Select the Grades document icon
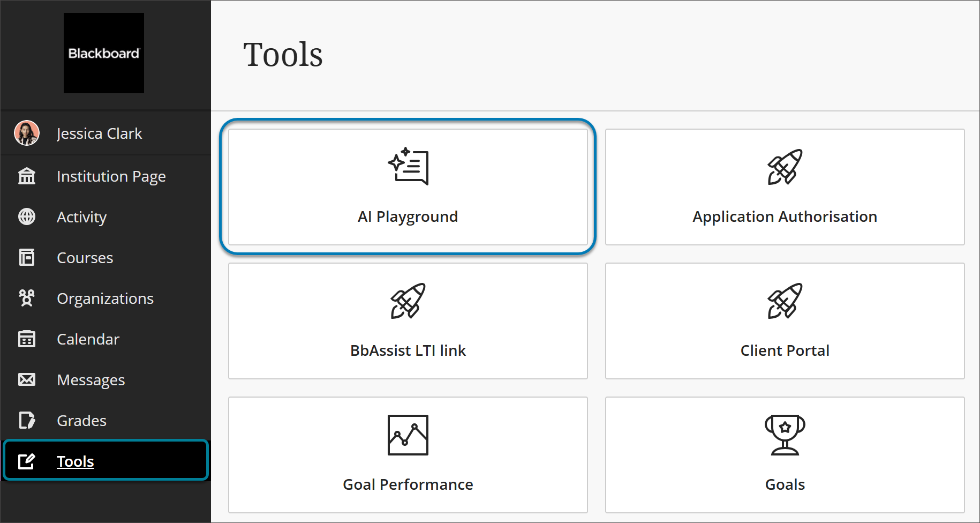Screen dimensions: 980x523 click(x=27, y=420)
